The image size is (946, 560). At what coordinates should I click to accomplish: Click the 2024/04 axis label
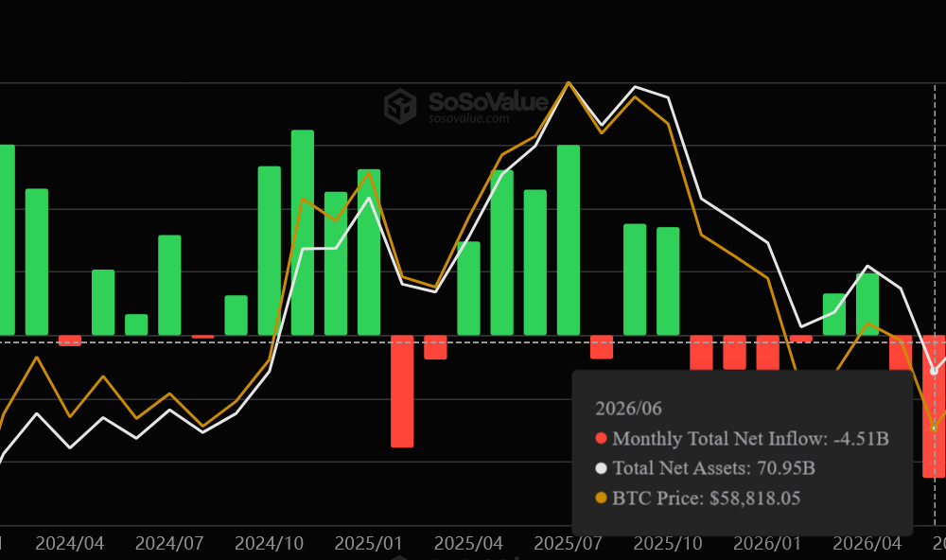70,543
